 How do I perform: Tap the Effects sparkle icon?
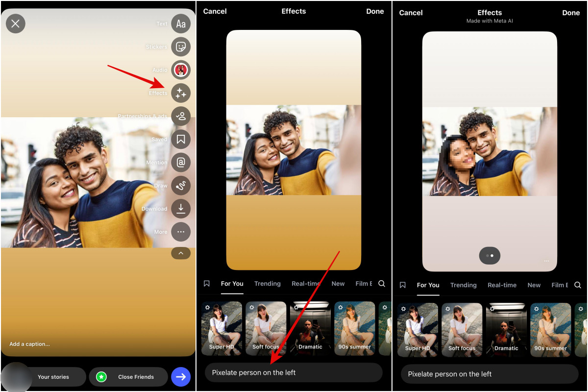[x=181, y=93]
